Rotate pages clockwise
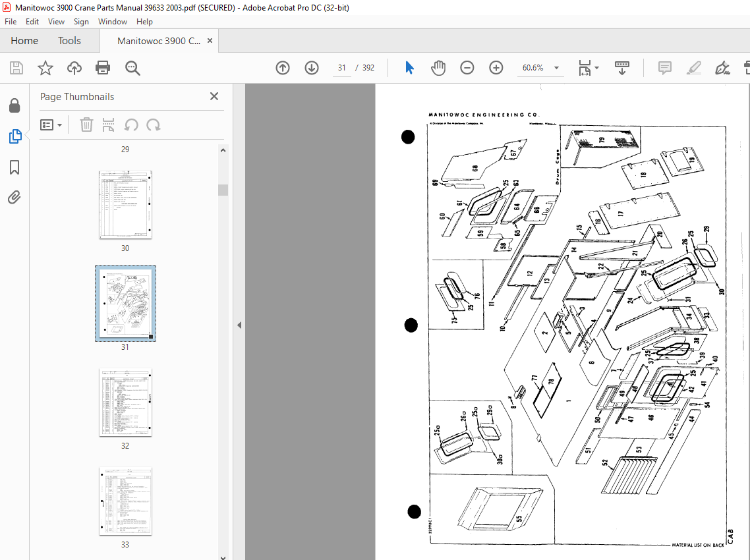 (x=154, y=125)
